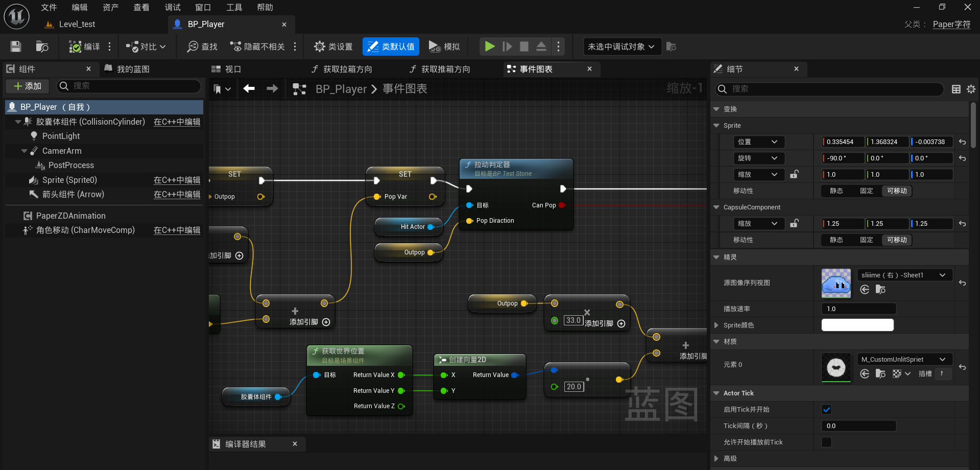This screenshot has width=980, height=470.
Task: Click the 元素 0 material thumbnail
Action: point(836,367)
